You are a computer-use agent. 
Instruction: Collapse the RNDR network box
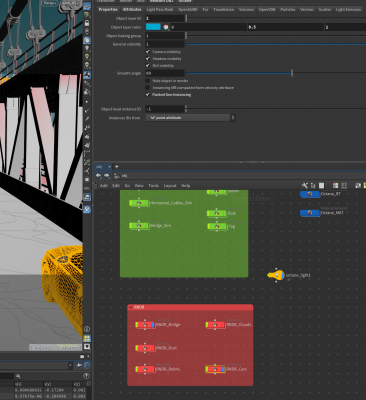pyautogui.click(x=131, y=307)
